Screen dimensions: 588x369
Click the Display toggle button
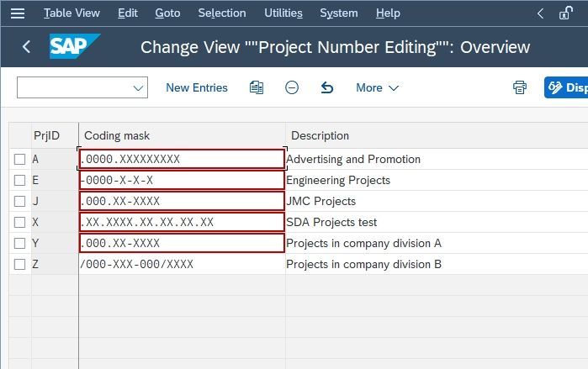[x=566, y=87]
